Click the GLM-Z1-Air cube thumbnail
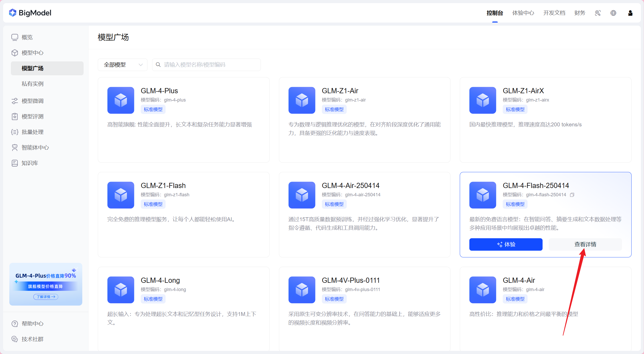Viewport: 644px width, 354px height. tap(302, 100)
